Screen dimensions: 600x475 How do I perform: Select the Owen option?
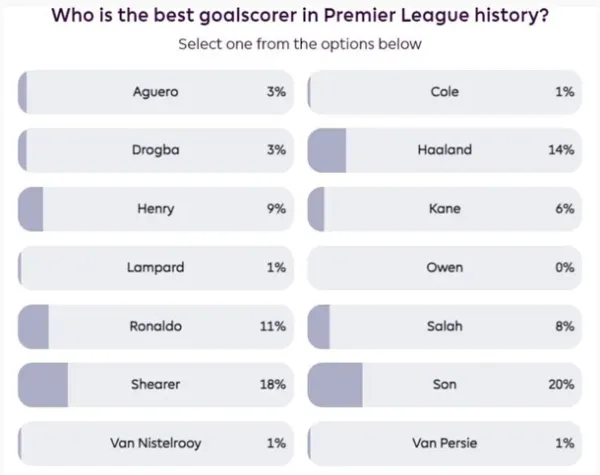pos(444,267)
